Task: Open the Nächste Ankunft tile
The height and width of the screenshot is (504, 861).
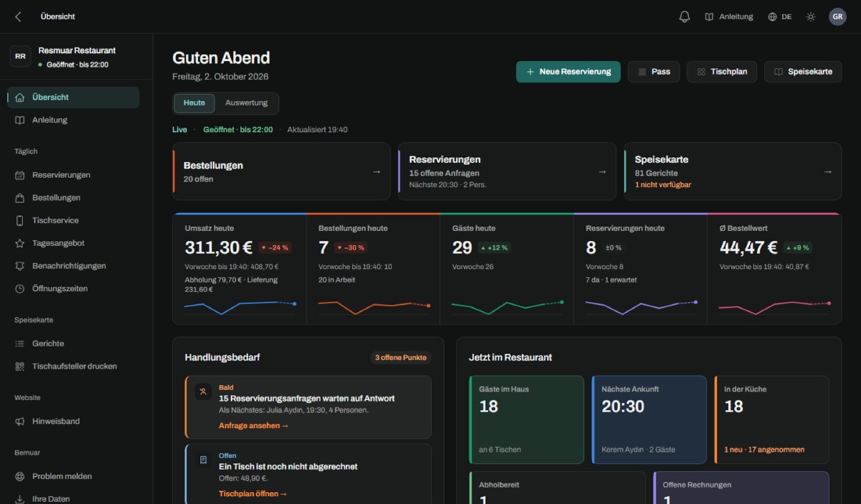Action: (649, 420)
